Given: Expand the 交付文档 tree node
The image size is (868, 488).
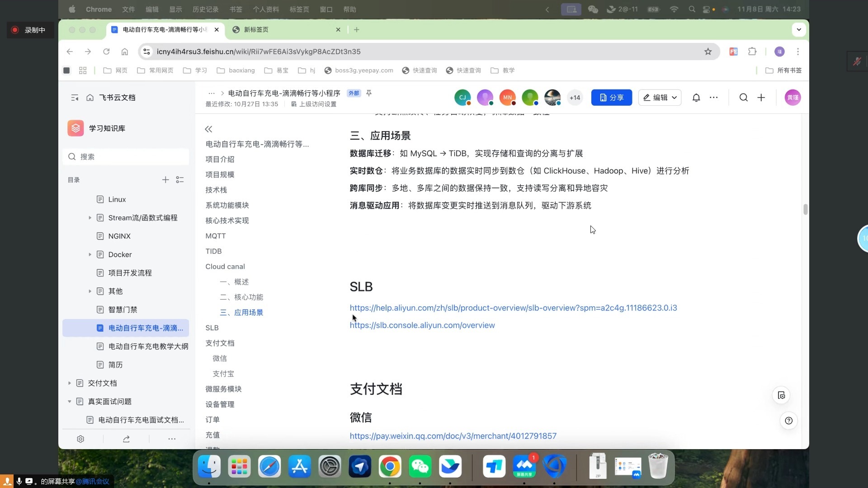Looking at the screenshot, I should [x=70, y=383].
